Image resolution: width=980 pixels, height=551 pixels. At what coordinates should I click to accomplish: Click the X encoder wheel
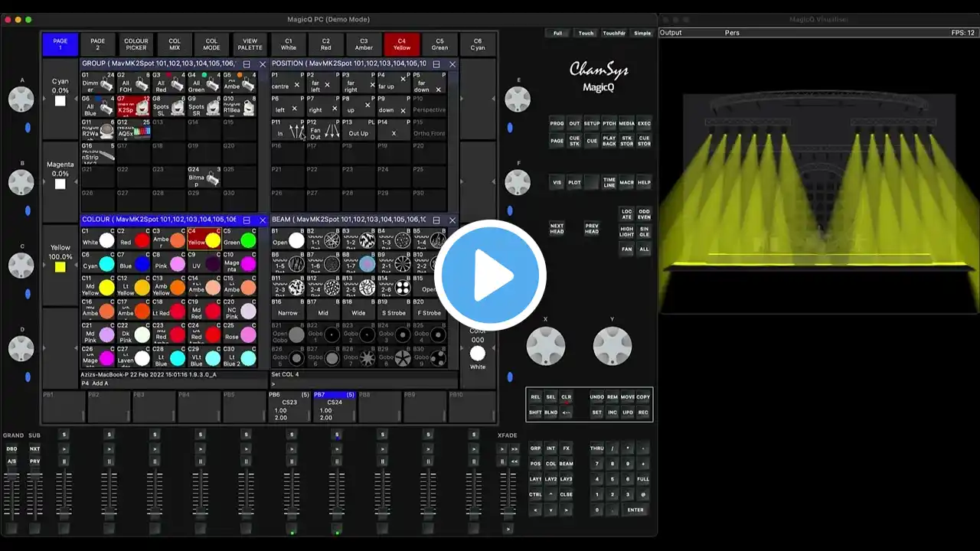point(546,346)
